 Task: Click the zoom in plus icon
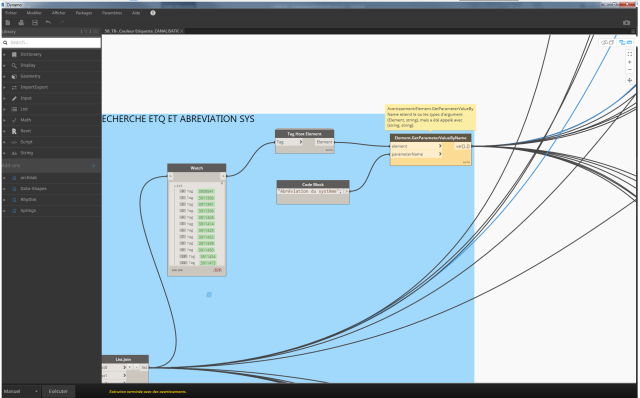pos(629,62)
